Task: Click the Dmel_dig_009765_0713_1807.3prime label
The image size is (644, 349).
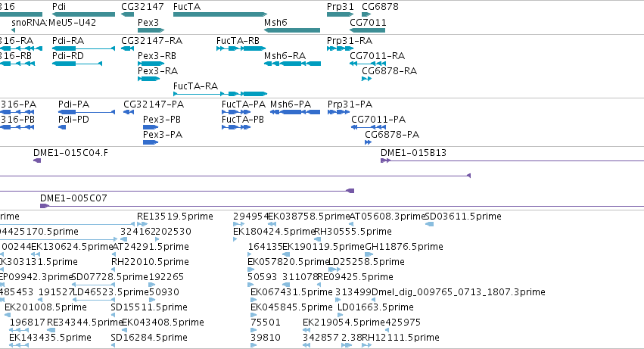Action: tap(459, 292)
